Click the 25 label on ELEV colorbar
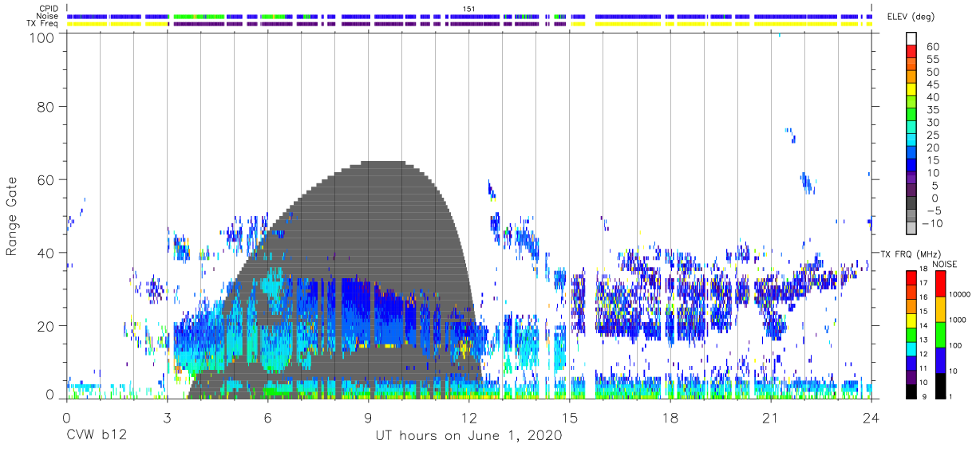 [932, 136]
